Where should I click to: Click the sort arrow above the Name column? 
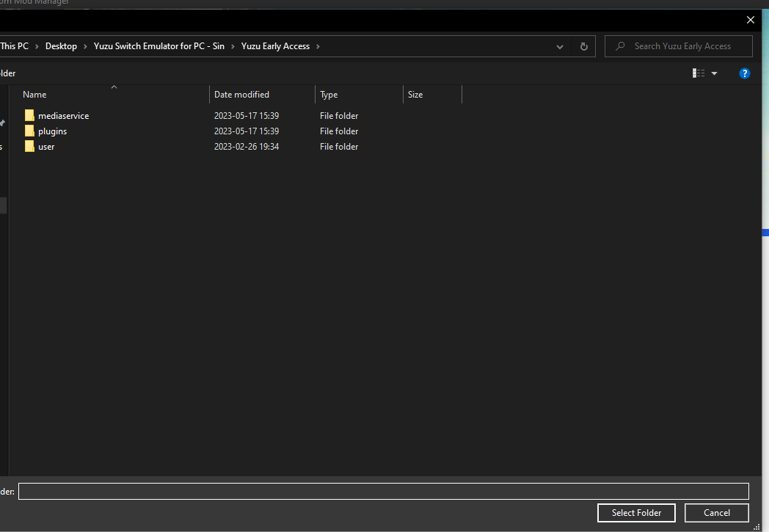114,87
